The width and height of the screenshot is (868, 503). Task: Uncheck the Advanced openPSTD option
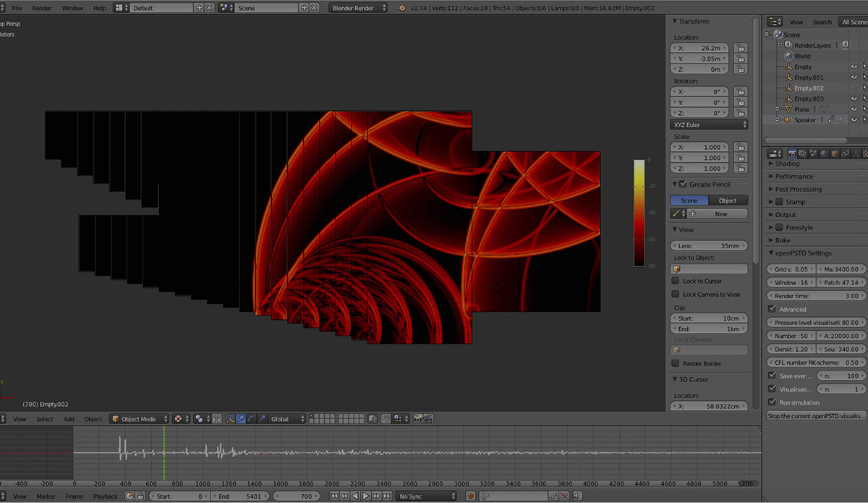coord(772,309)
